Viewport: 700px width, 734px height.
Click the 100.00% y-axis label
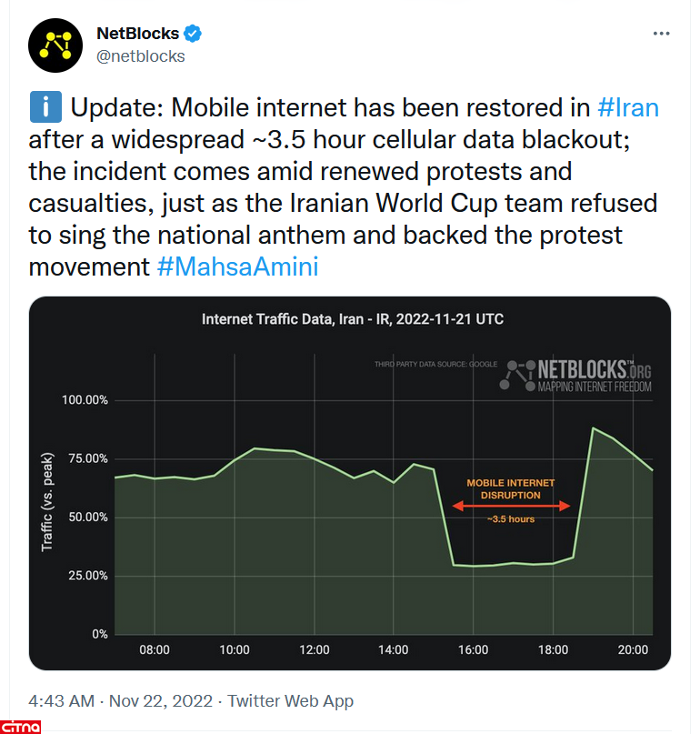point(85,400)
